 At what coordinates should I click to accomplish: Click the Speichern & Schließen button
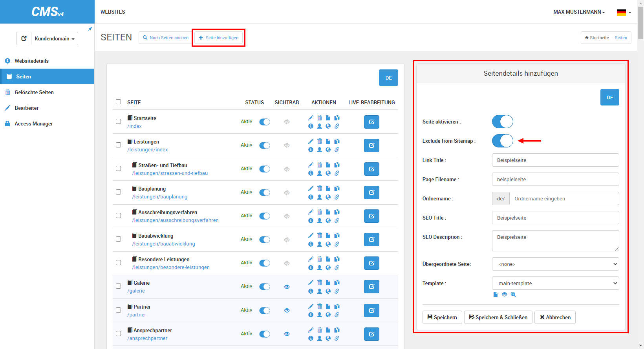point(498,317)
